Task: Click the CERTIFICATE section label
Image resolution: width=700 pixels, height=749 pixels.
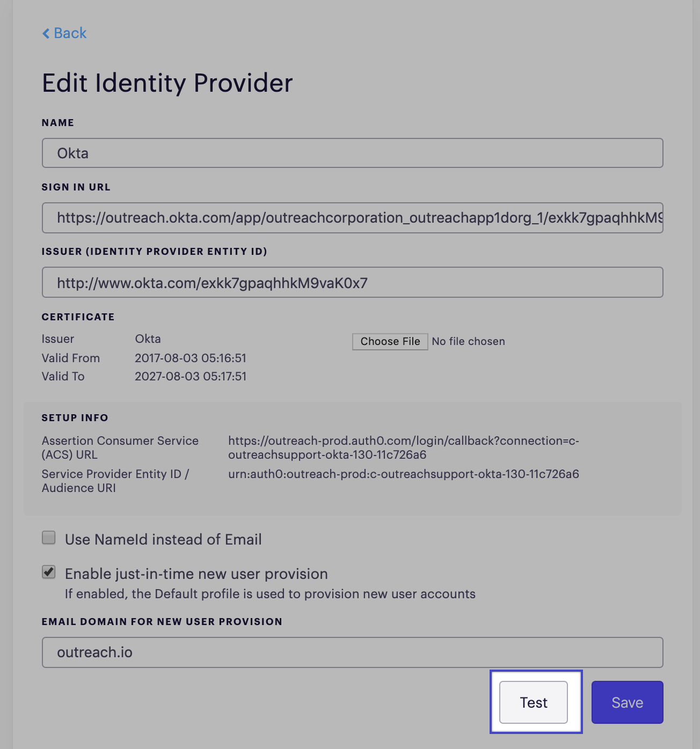Action: [78, 317]
